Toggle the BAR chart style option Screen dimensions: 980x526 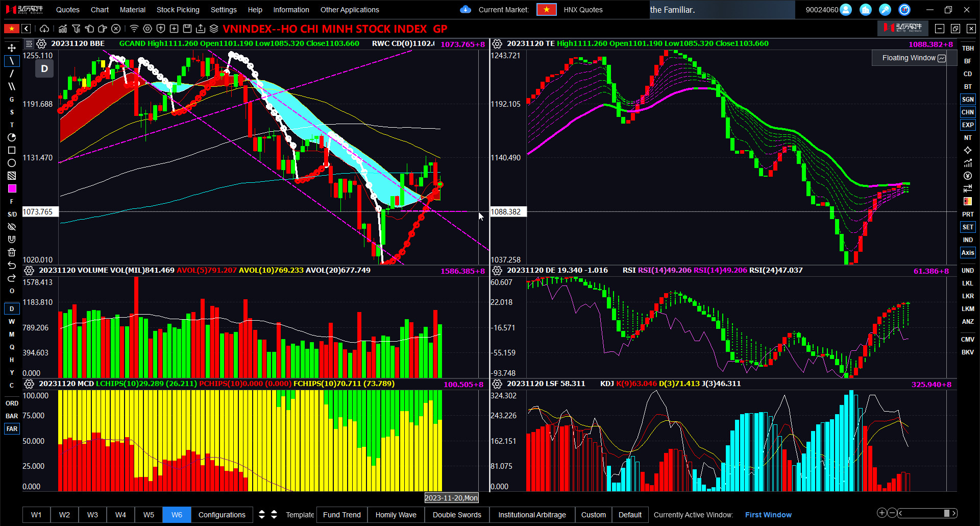(x=12, y=416)
